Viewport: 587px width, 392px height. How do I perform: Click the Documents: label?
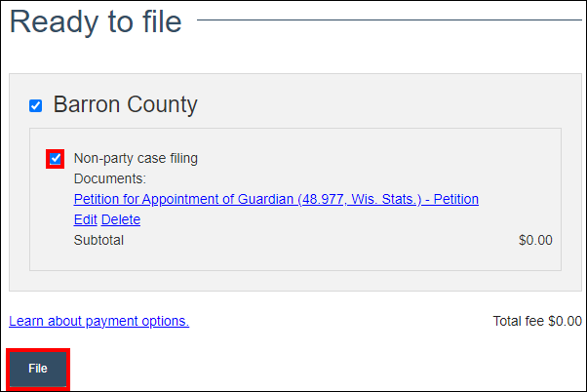(x=109, y=178)
